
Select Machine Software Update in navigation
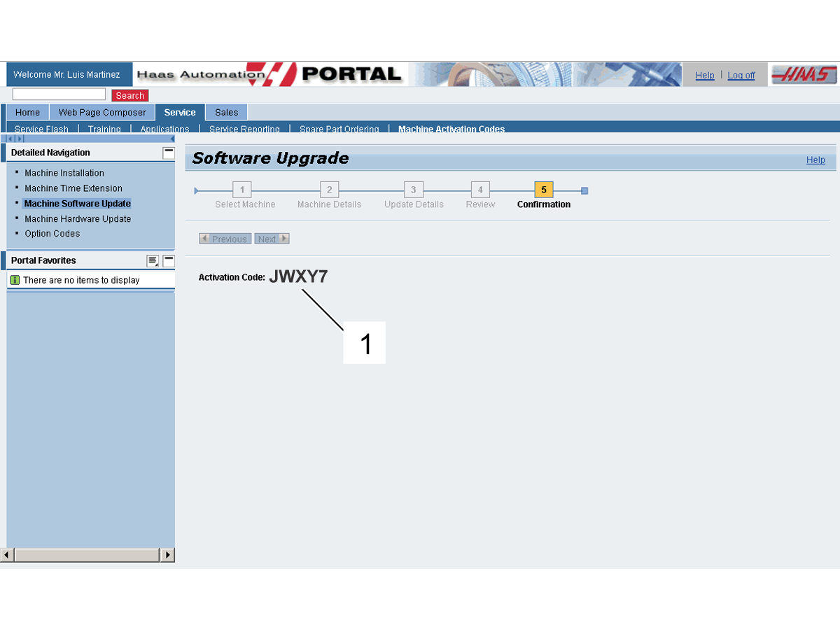[77, 204]
